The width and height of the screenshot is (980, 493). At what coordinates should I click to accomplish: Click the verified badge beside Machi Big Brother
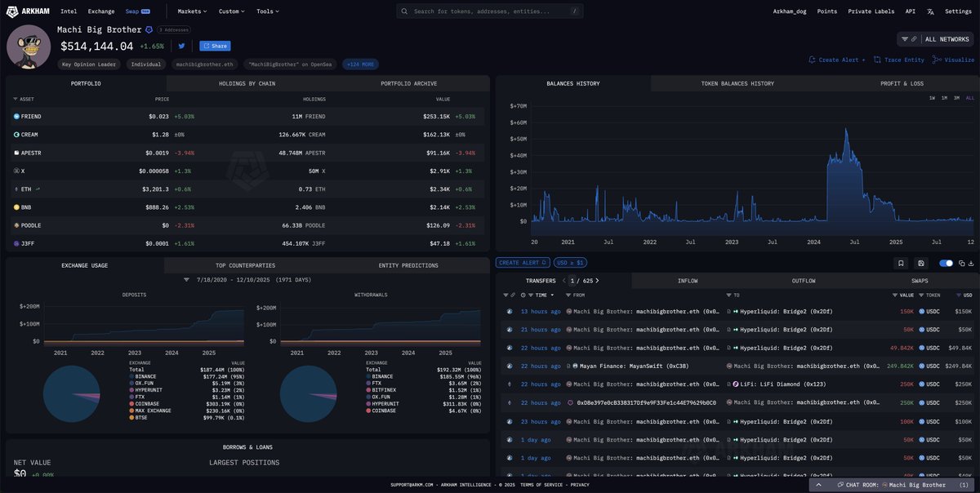coord(149,30)
